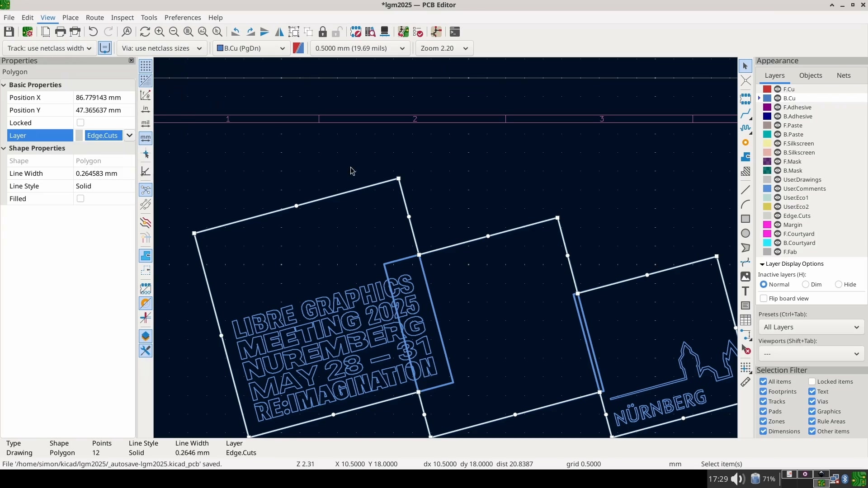The width and height of the screenshot is (868, 488).
Task: Pick the Draw rectangle tool
Action: click(745, 219)
